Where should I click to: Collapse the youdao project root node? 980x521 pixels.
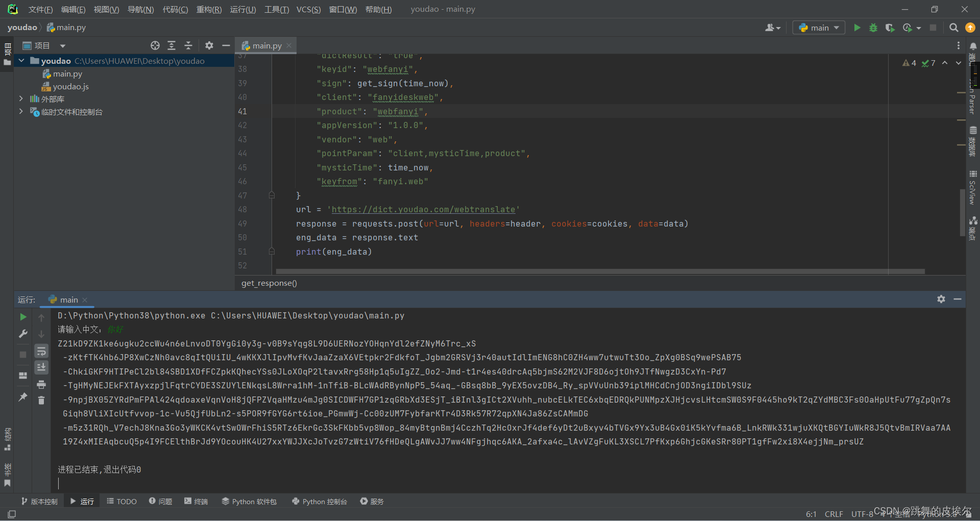[x=21, y=61]
